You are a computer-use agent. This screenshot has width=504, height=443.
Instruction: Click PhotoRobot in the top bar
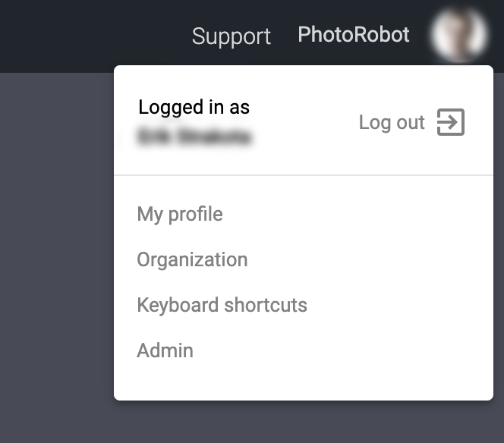tap(353, 35)
